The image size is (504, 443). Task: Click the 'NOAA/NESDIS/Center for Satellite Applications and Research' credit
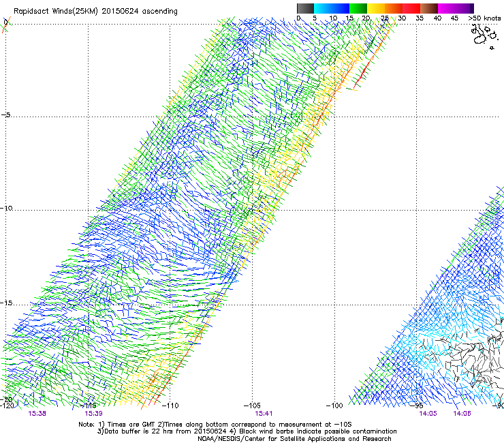tap(294, 439)
